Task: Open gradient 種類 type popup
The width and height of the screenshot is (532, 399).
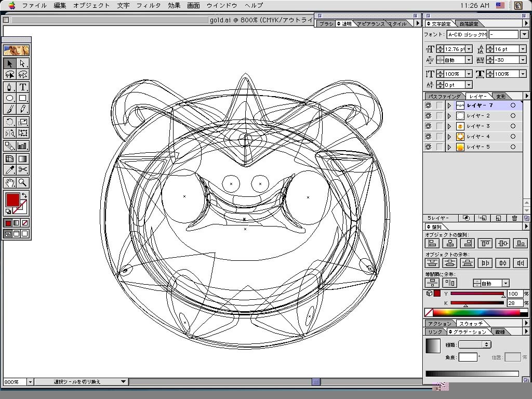Action: pyautogui.click(x=474, y=344)
